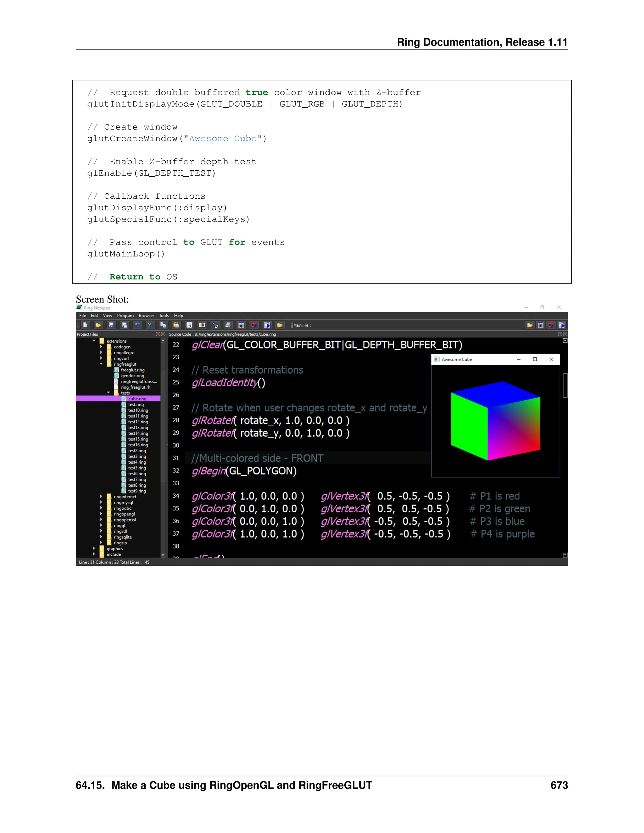Image resolution: width=644 pixels, height=833 pixels.
Task: Close the Project Files dock panel
Action: [163, 334]
